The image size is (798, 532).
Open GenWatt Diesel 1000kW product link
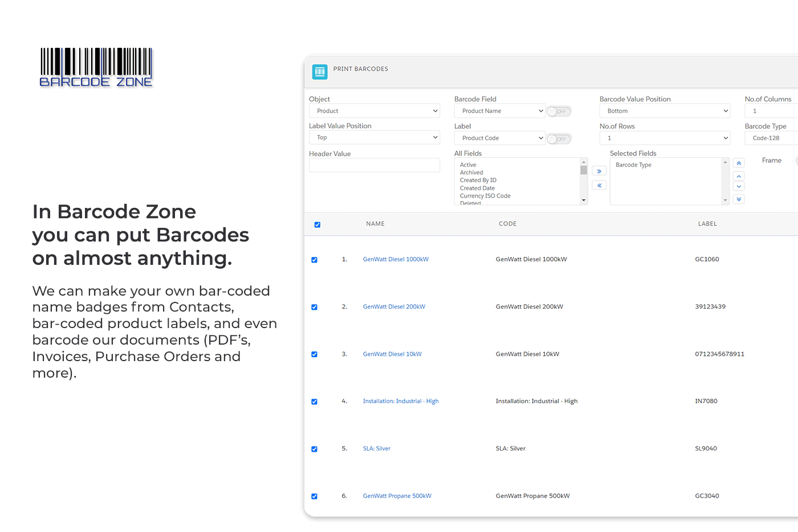pos(396,259)
